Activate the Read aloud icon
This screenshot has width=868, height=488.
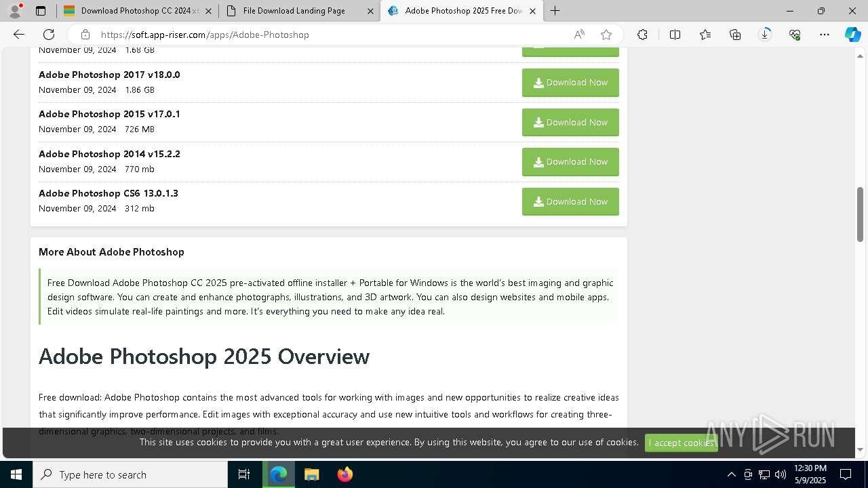pos(579,35)
